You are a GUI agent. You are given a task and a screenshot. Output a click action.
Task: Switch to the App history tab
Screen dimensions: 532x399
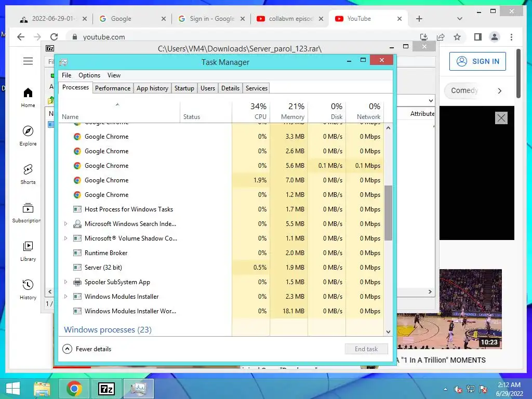click(152, 88)
